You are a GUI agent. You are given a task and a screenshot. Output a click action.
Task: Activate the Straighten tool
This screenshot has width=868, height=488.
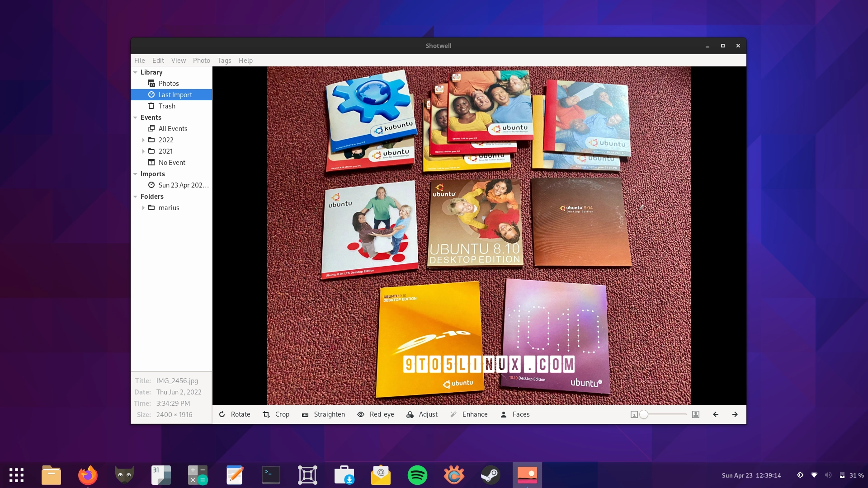(x=323, y=414)
